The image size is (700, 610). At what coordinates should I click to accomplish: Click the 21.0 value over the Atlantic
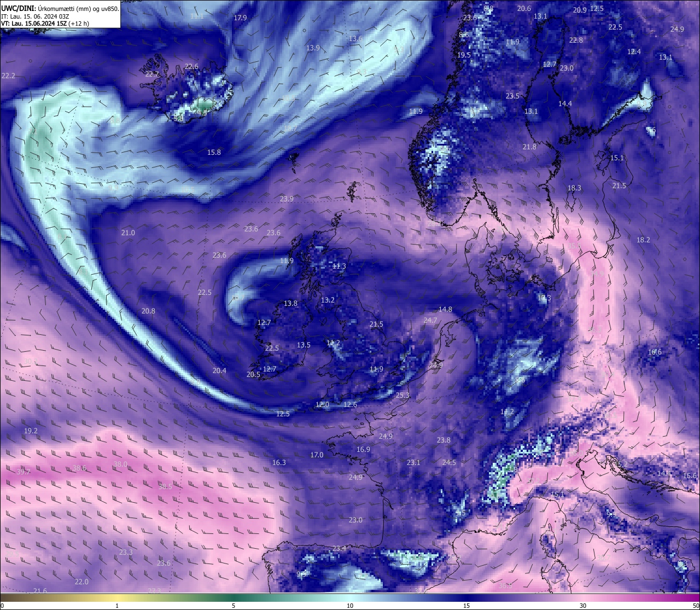(128, 233)
